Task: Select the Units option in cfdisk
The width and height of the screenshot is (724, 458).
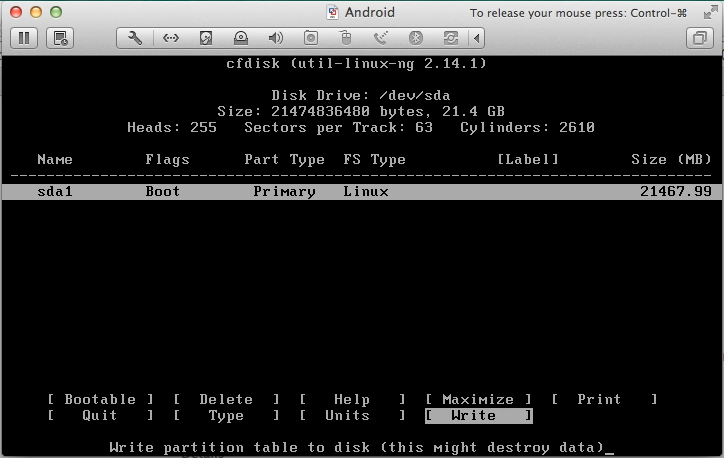Action: (352, 415)
